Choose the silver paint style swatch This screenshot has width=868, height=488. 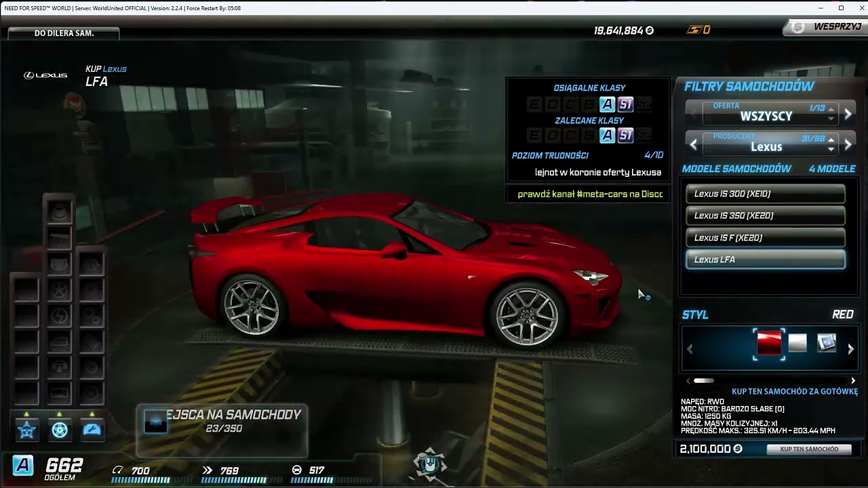pos(797,343)
